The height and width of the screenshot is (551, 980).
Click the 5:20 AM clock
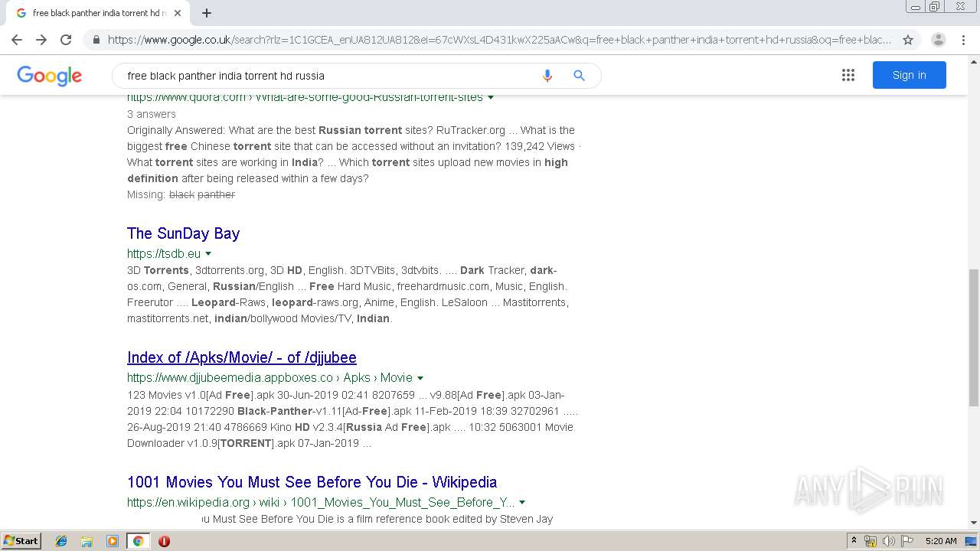pyautogui.click(x=941, y=541)
